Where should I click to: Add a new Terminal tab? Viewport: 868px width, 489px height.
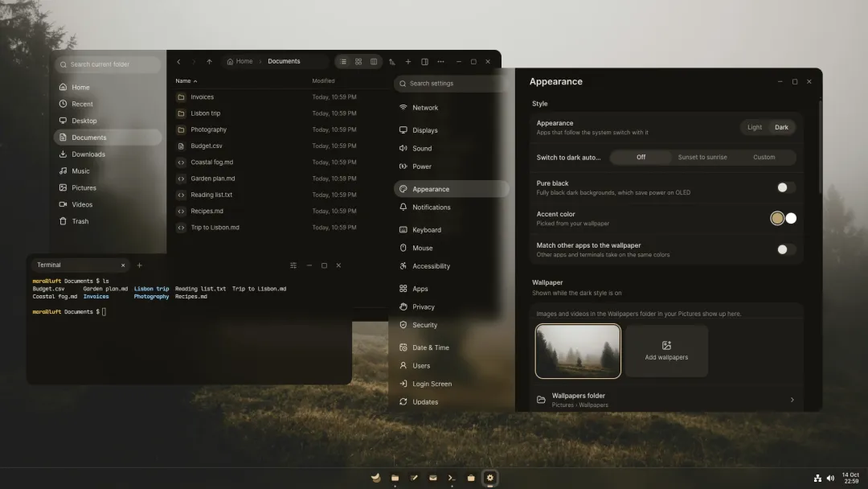click(x=140, y=265)
